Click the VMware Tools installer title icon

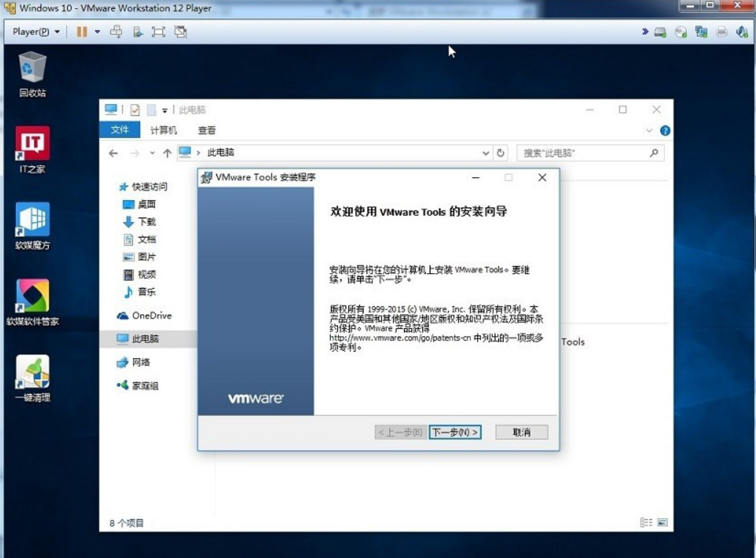pos(206,178)
